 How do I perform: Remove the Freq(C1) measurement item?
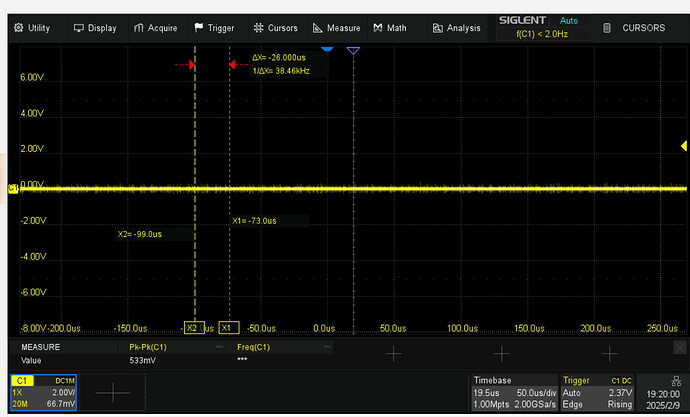(x=327, y=347)
